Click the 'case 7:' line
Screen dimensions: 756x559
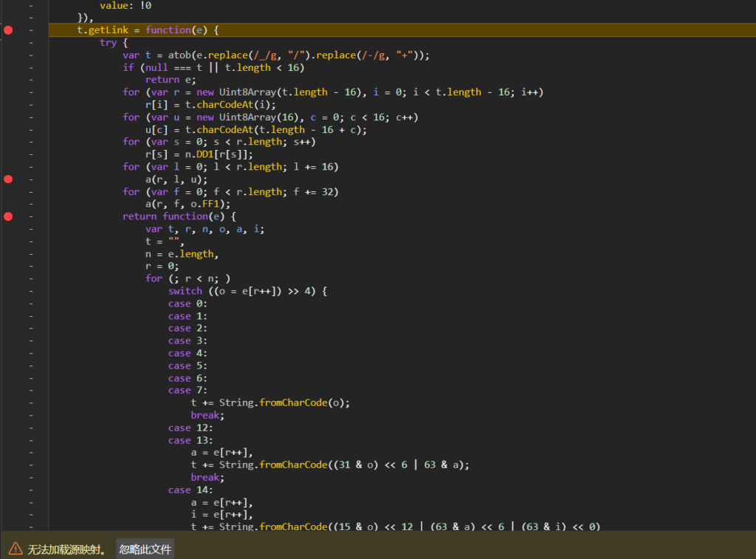(188, 391)
